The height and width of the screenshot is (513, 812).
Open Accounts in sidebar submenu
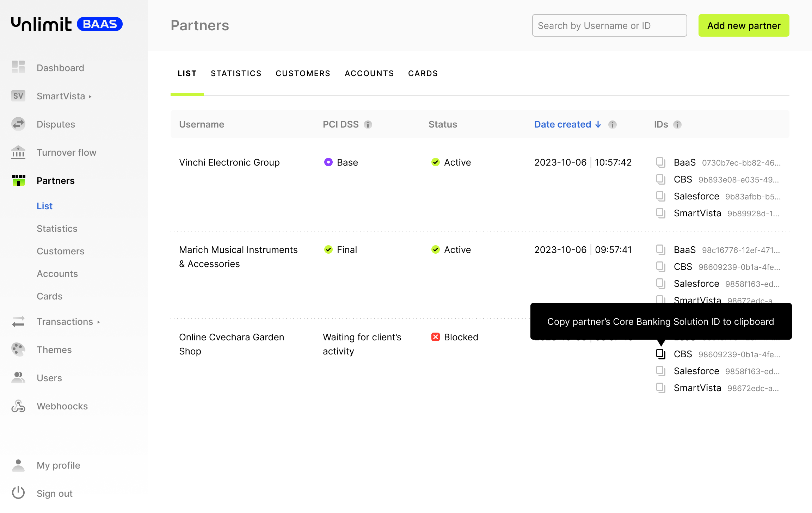tap(57, 274)
